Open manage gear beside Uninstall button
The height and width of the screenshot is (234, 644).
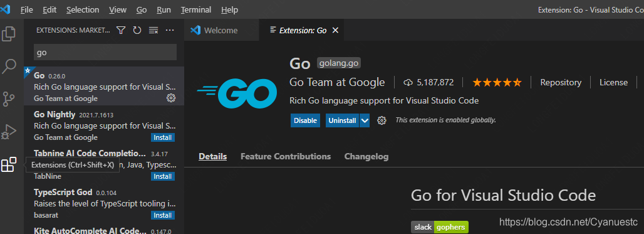click(x=382, y=120)
